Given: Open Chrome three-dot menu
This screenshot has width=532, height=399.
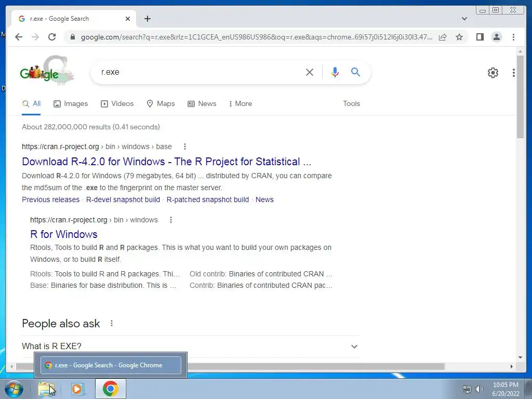Looking at the screenshot, I should pos(513,37).
